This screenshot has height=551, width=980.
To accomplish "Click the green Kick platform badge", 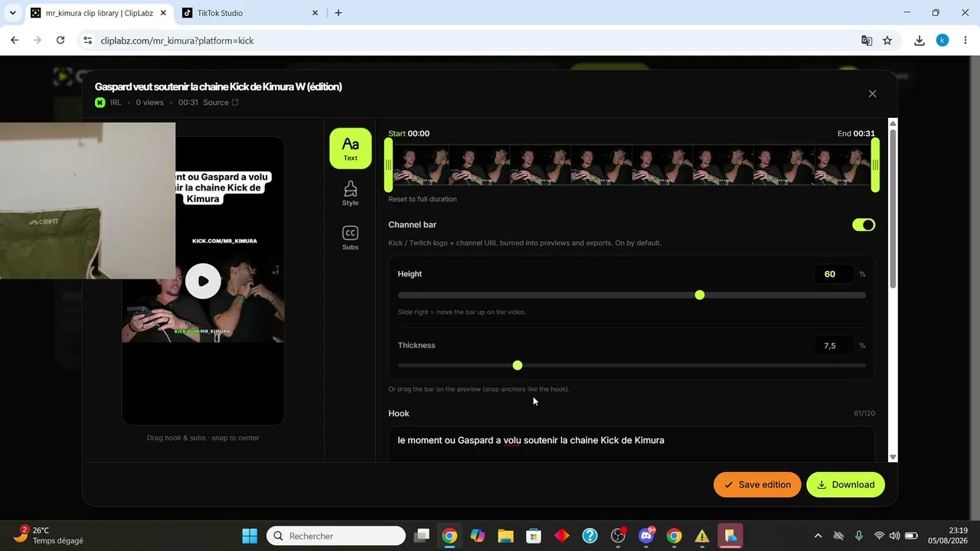I will pos(100,103).
